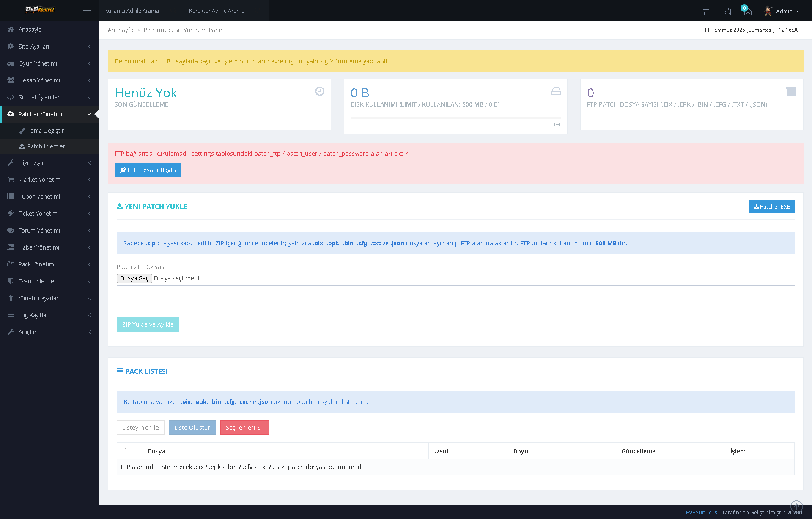Click the Ticket Yönetimi ticket icon
Image resolution: width=812 pixels, height=519 pixels.
(11, 214)
